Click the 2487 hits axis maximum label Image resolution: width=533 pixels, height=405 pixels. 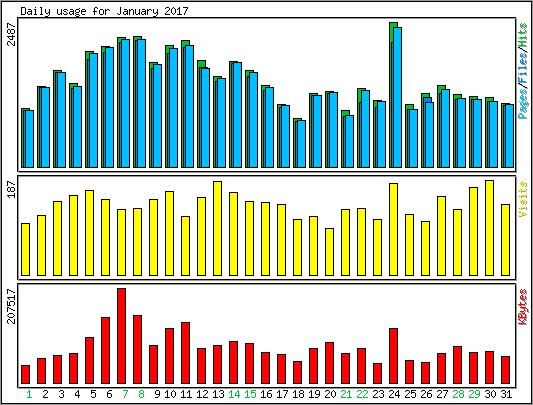coord(12,34)
